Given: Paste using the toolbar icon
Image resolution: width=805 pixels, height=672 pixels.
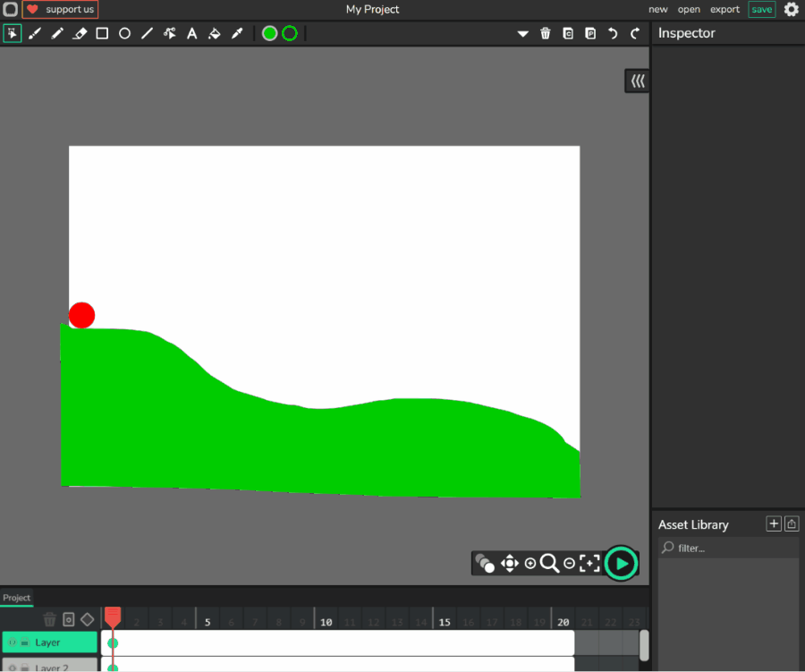Looking at the screenshot, I should [590, 33].
